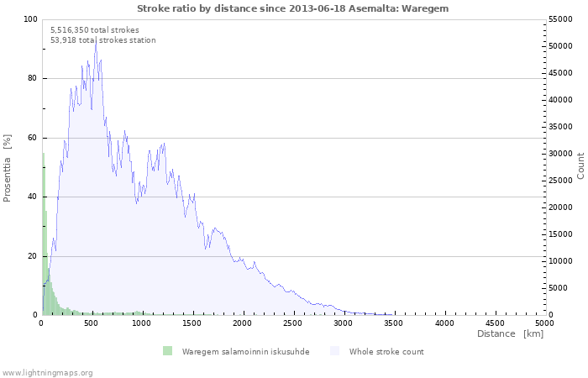The width and height of the screenshot is (588, 378).
Task: Click the 2500 tick on distance axis
Action: tap(292, 323)
